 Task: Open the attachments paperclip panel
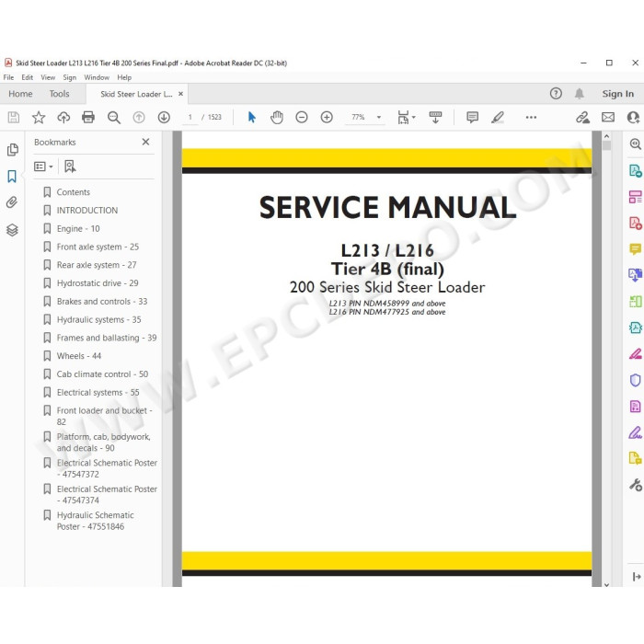pos(12,202)
